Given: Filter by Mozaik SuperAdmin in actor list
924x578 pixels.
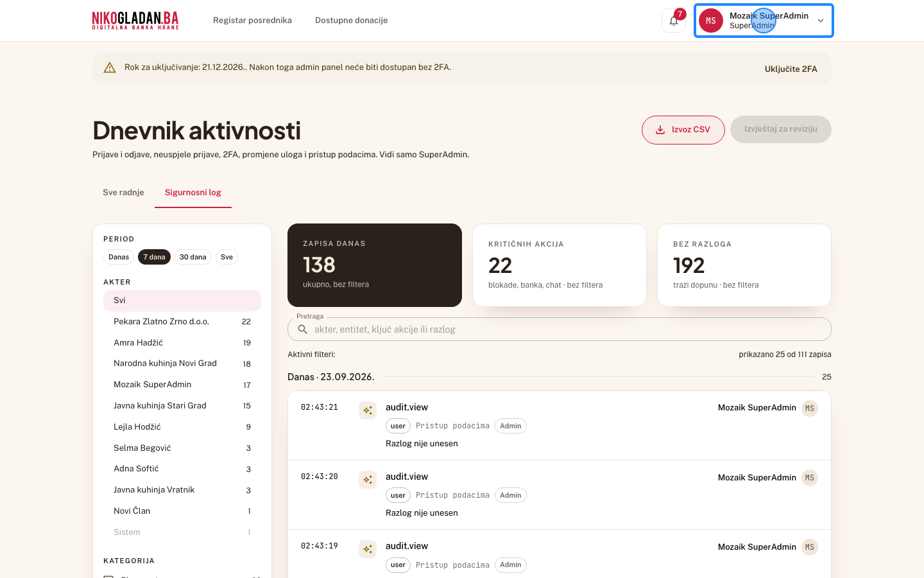Looking at the screenshot, I should [x=182, y=385].
